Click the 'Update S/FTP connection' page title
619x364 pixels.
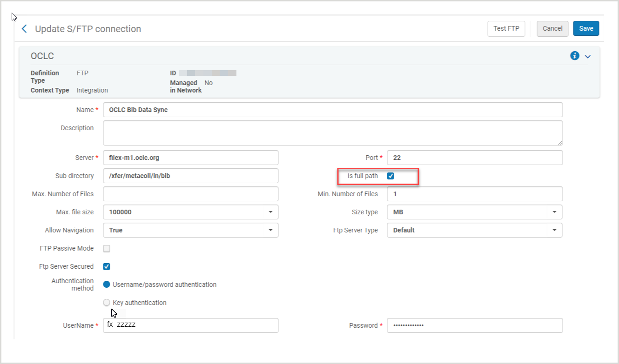tap(88, 29)
